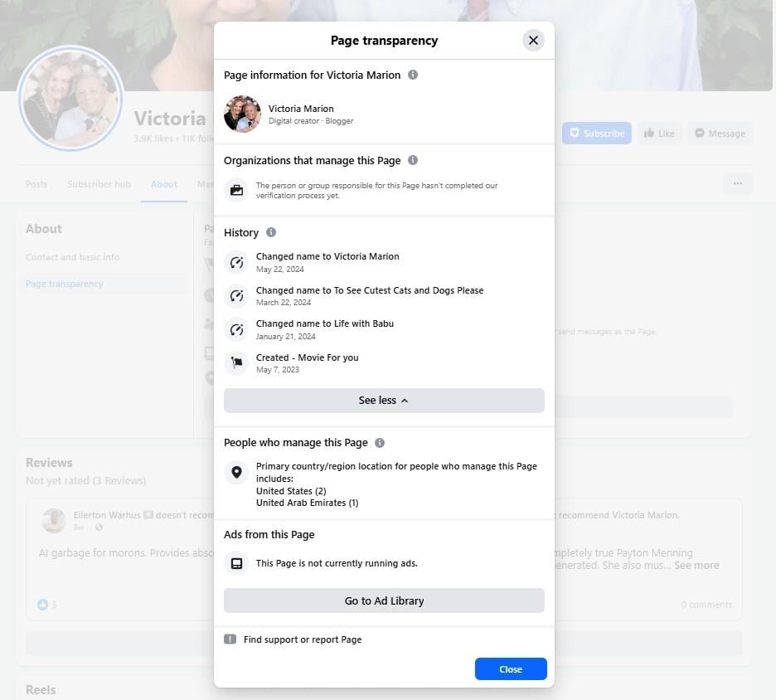Click the location pin icon

[236, 472]
